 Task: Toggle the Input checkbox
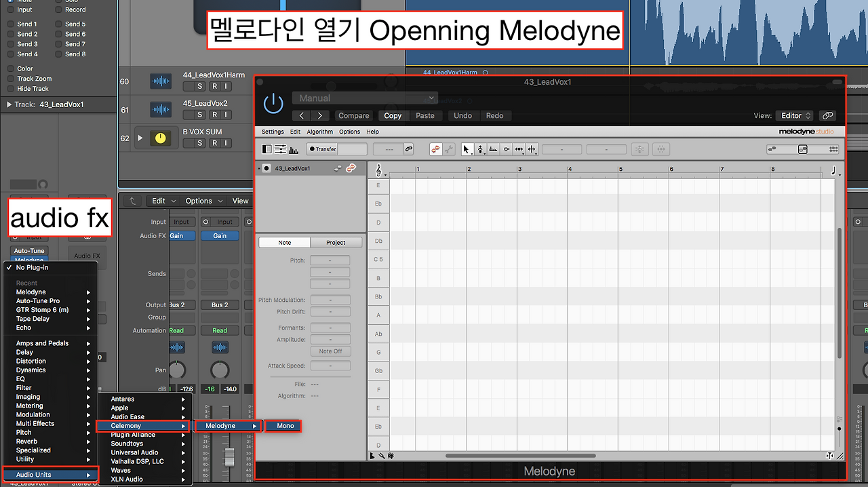coord(10,10)
